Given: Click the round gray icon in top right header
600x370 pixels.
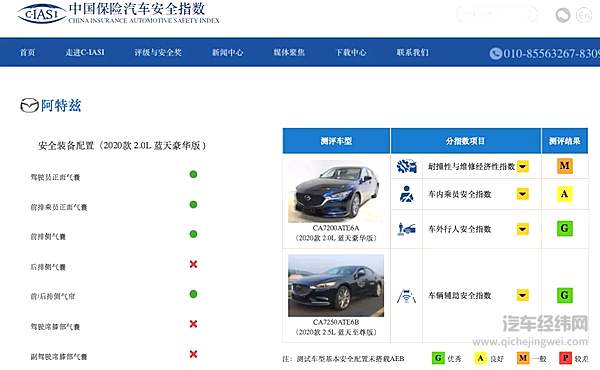Looking at the screenshot, I should point(562,15).
